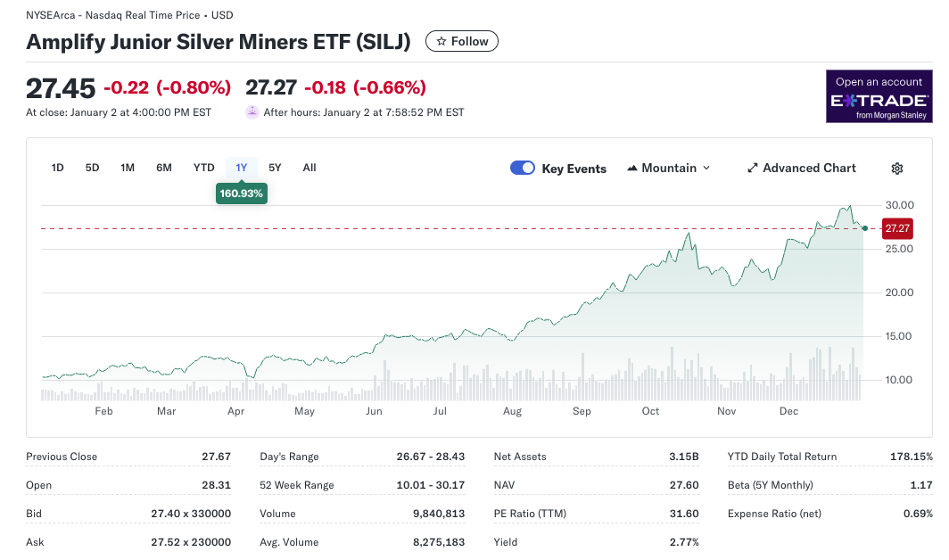Screen dimensions: 949x560
Task: Click the star icon in Follow button
Action: tap(441, 41)
